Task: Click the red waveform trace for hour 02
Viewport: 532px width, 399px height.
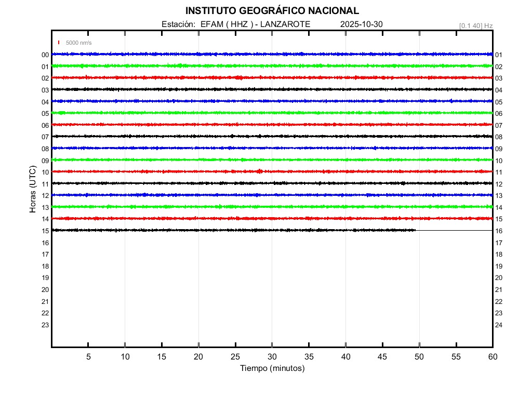Action: tap(270, 77)
